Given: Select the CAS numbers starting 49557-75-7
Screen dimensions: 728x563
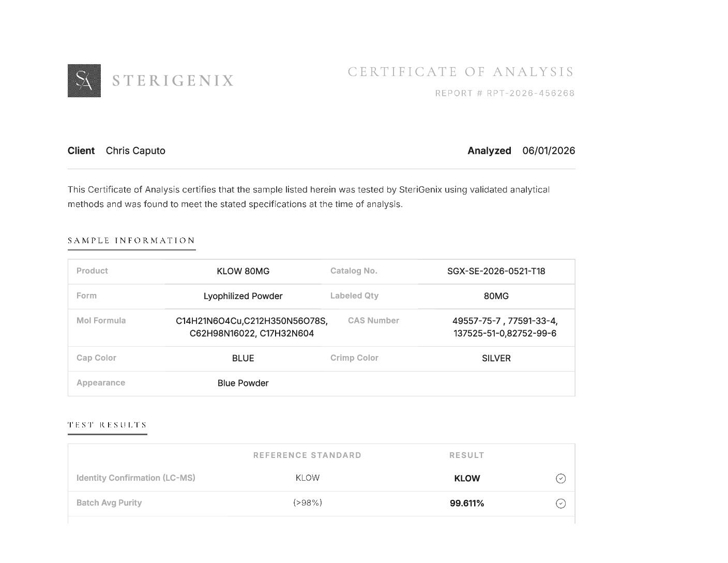Looking at the screenshot, I should pos(505,327).
